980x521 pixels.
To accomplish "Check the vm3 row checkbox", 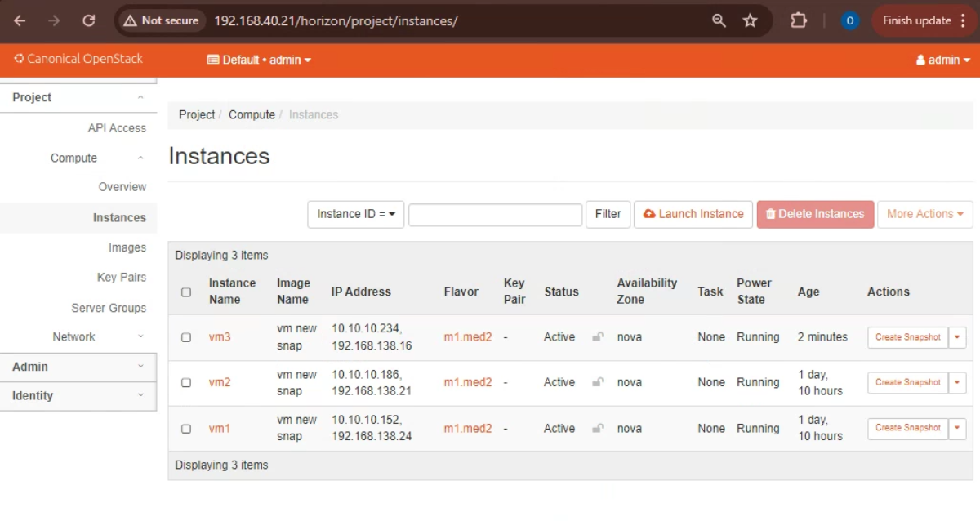I will tap(186, 337).
